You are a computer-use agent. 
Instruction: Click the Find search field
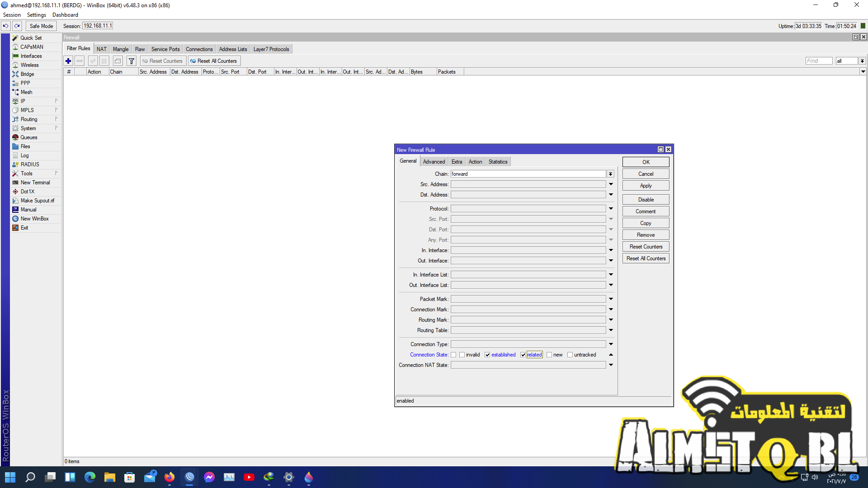[x=818, y=61]
